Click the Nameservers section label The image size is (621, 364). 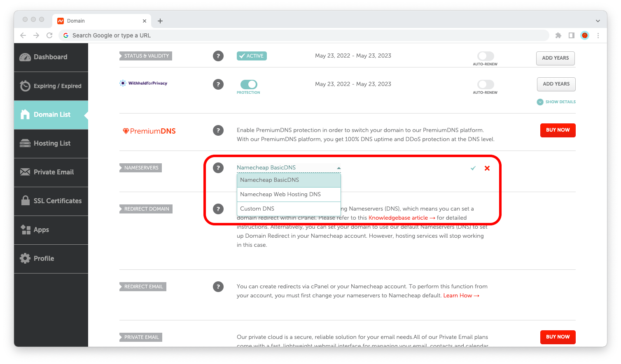point(140,168)
